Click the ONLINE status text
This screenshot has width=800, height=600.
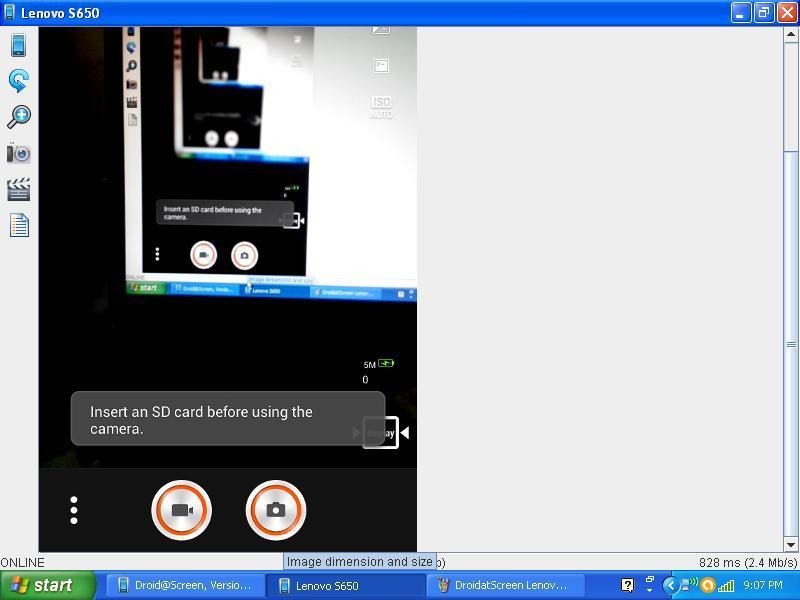(x=22, y=562)
